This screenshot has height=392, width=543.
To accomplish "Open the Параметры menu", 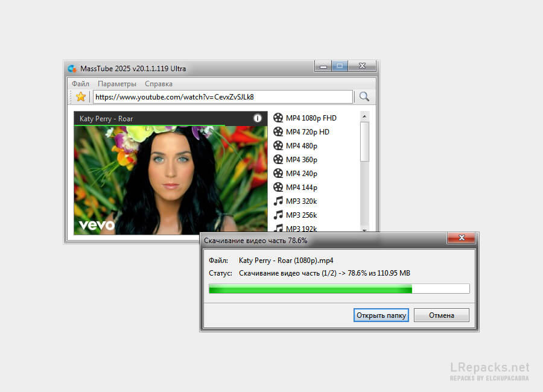I will (117, 84).
